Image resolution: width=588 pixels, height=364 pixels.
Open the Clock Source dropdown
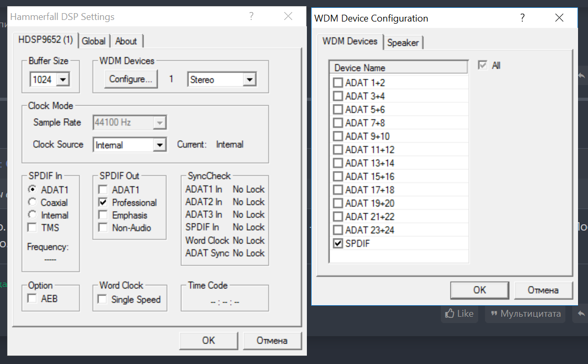coord(160,144)
